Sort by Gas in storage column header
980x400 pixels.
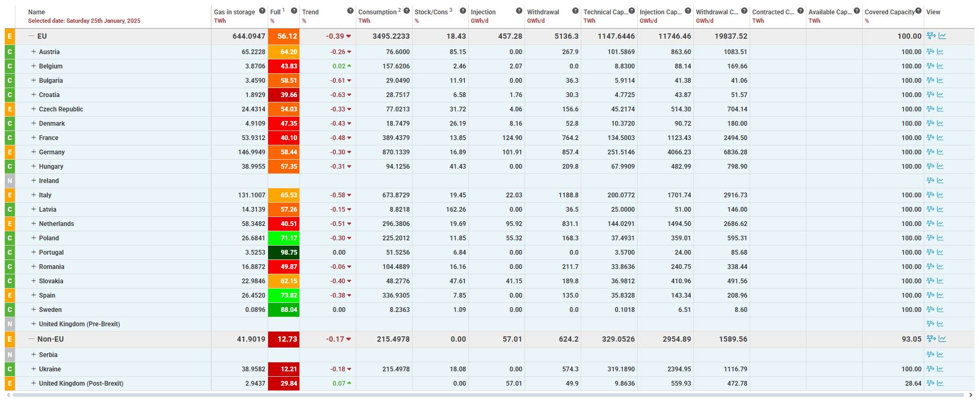(x=235, y=12)
